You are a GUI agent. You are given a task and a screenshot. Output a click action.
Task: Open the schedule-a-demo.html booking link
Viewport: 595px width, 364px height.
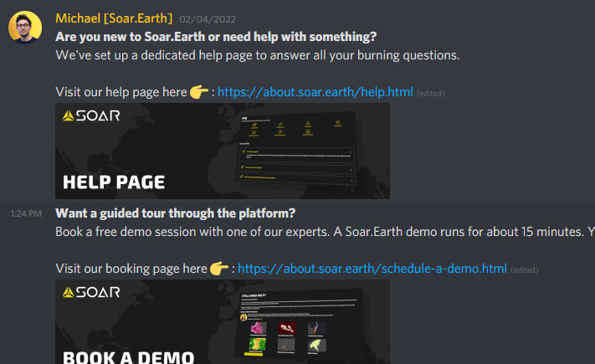[x=372, y=269]
